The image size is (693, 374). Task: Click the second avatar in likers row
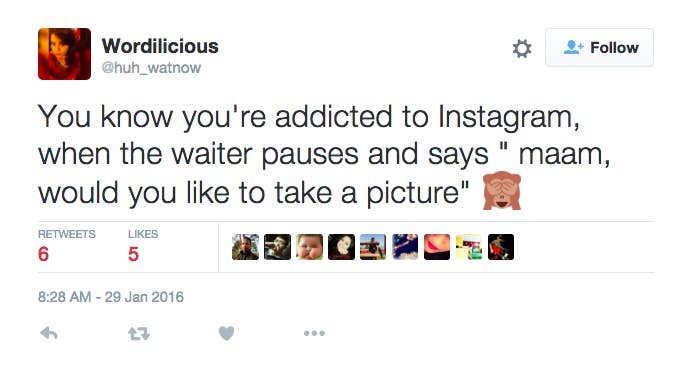pyautogui.click(x=278, y=247)
